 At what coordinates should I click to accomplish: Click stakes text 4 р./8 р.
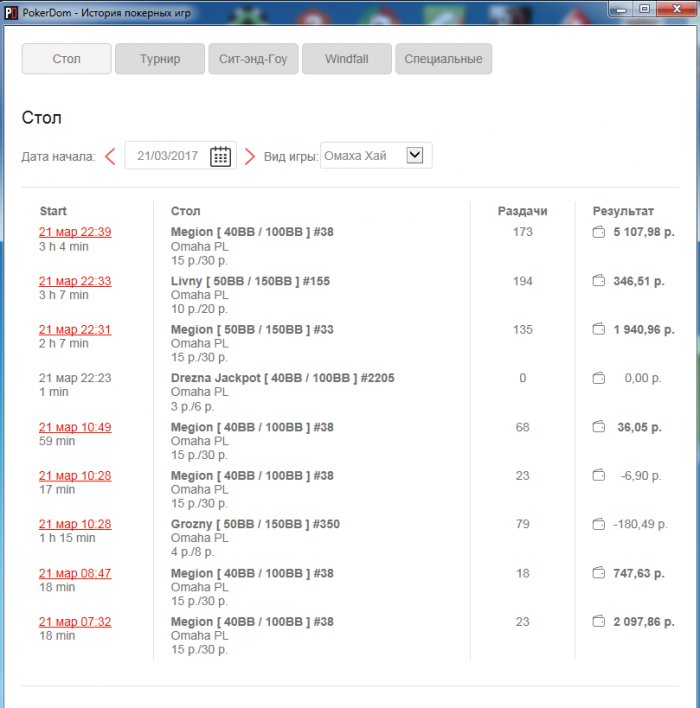192,552
